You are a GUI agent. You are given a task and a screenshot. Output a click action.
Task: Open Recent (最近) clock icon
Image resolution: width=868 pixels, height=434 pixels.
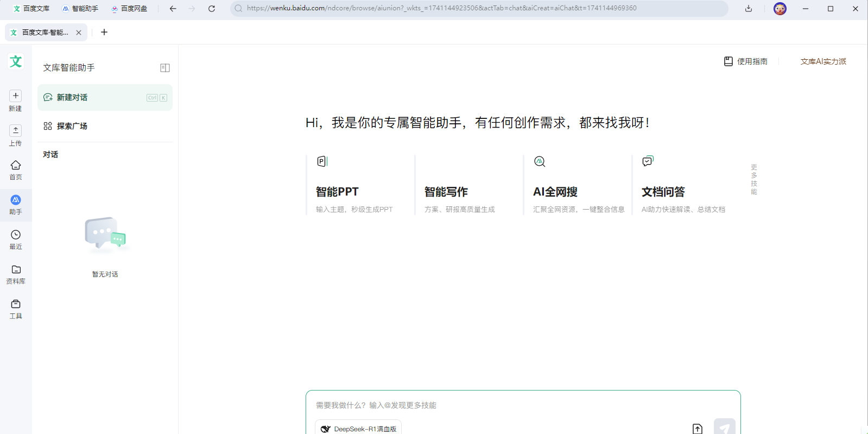click(x=16, y=235)
